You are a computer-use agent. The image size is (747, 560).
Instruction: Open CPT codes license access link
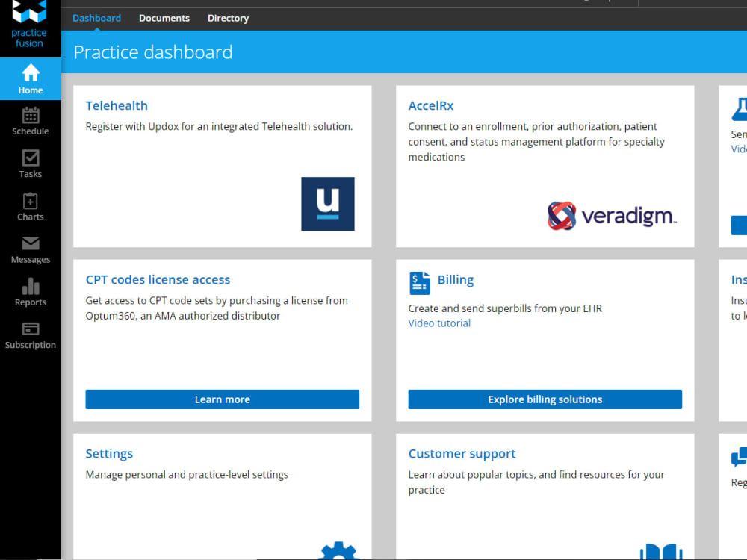158,279
